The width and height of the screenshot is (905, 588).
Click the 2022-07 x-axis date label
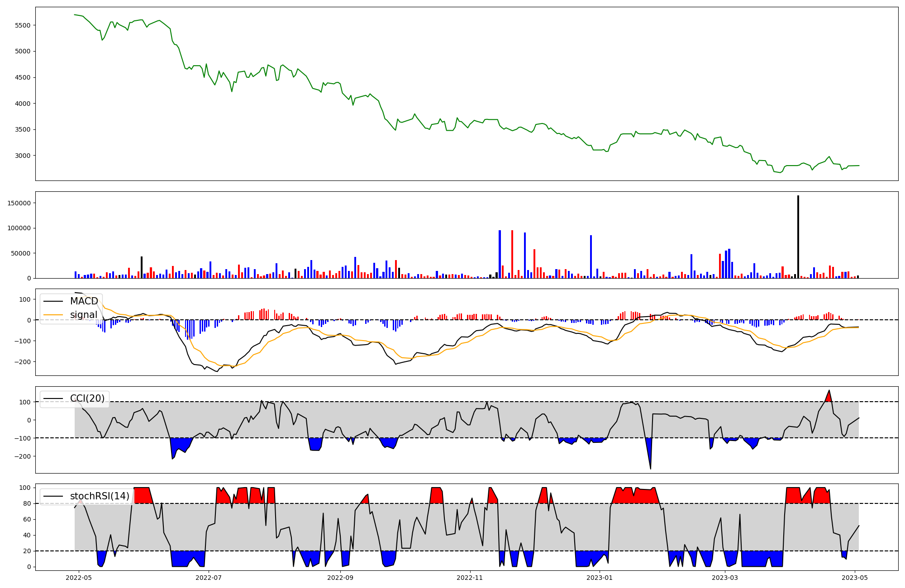(x=209, y=578)
